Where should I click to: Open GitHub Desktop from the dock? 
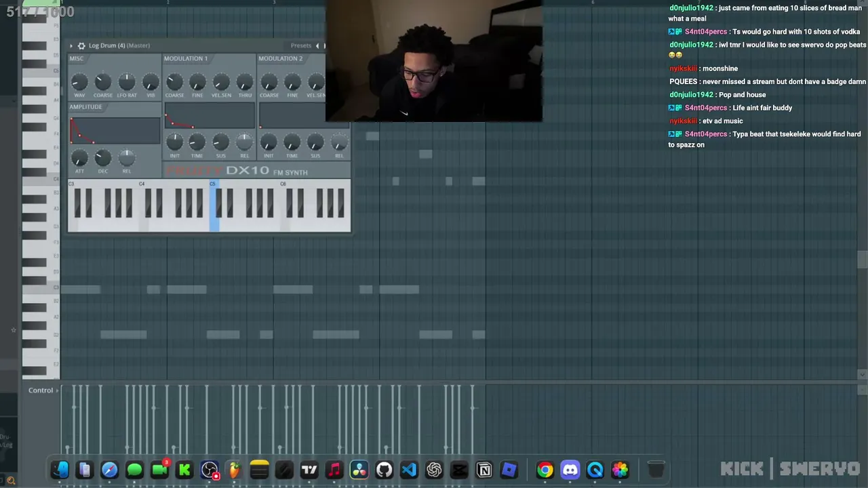pyautogui.click(x=384, y=470)
